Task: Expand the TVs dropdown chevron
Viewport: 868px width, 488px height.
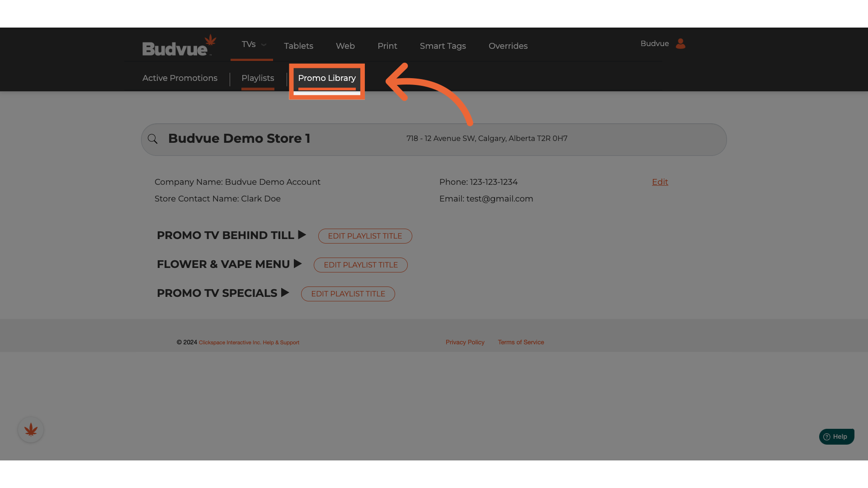Action: (264, 45)
